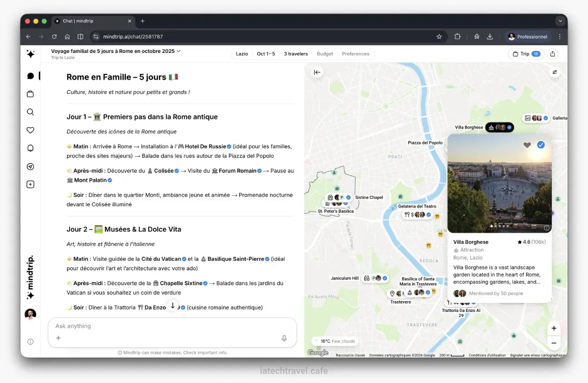The image size is (588, 383).
Task: Click the 16°C Few clouds weather badge
Action: [335, 341]
